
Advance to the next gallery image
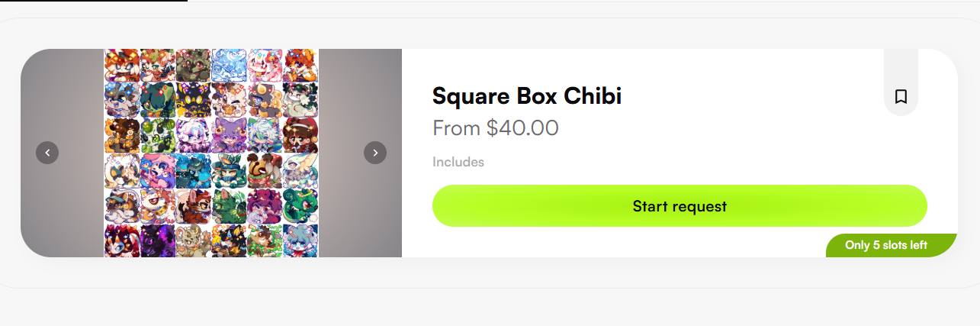tap(375, 153)
